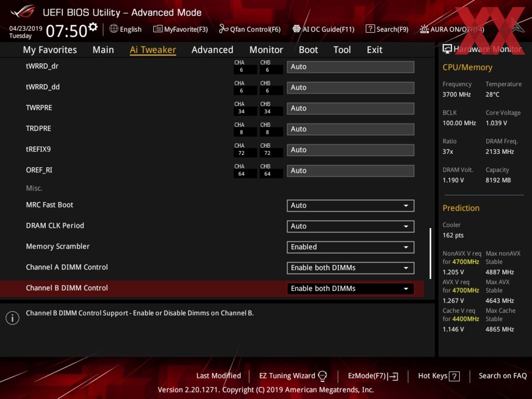Click the tREFIX9 CHB value 72
532x399 pixels.
click(267, 153)
